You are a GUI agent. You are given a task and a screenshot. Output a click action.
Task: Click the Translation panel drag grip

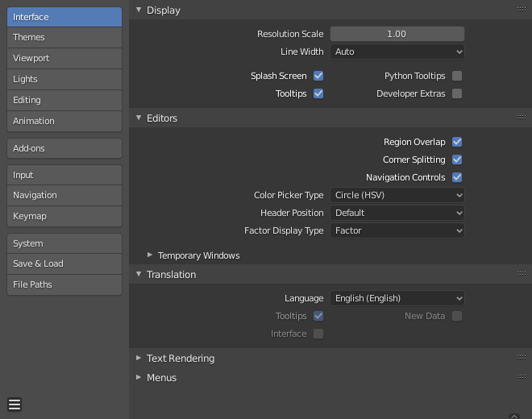pos(522,273)
